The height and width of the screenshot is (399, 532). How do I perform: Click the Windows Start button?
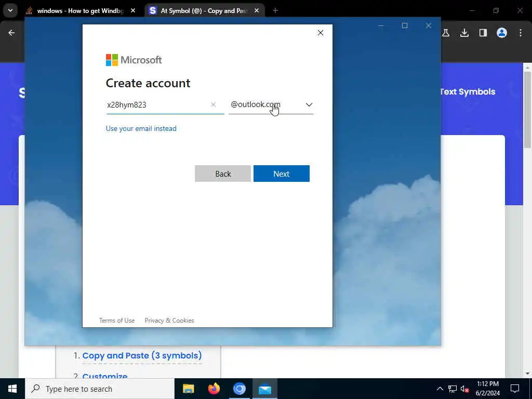[12, 389]
